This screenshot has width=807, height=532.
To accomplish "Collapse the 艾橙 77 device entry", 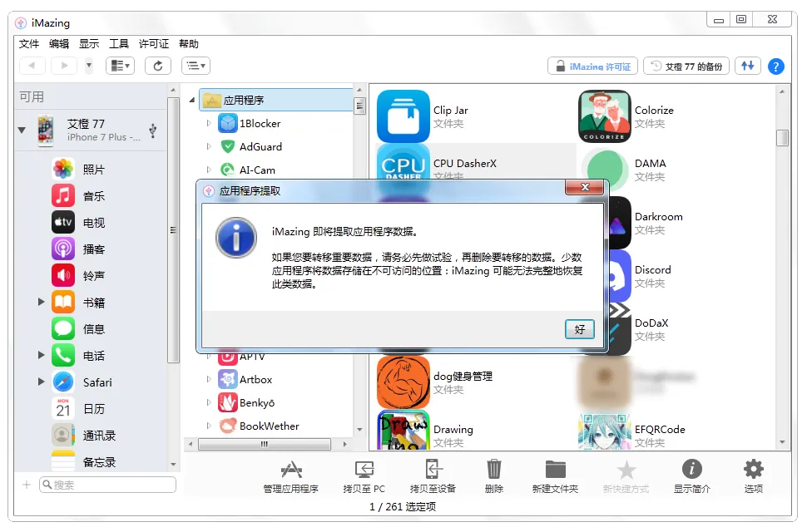I will point(22,130).
